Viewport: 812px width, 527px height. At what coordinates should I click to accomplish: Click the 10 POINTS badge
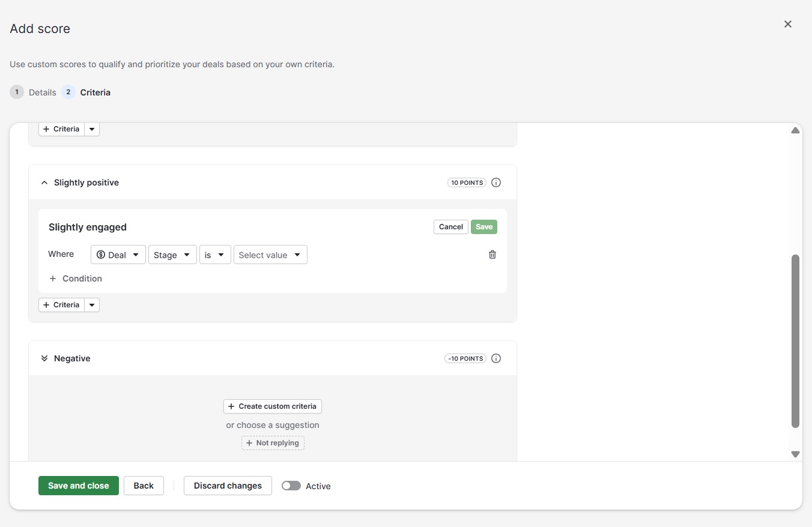click(x=467, y=182)
